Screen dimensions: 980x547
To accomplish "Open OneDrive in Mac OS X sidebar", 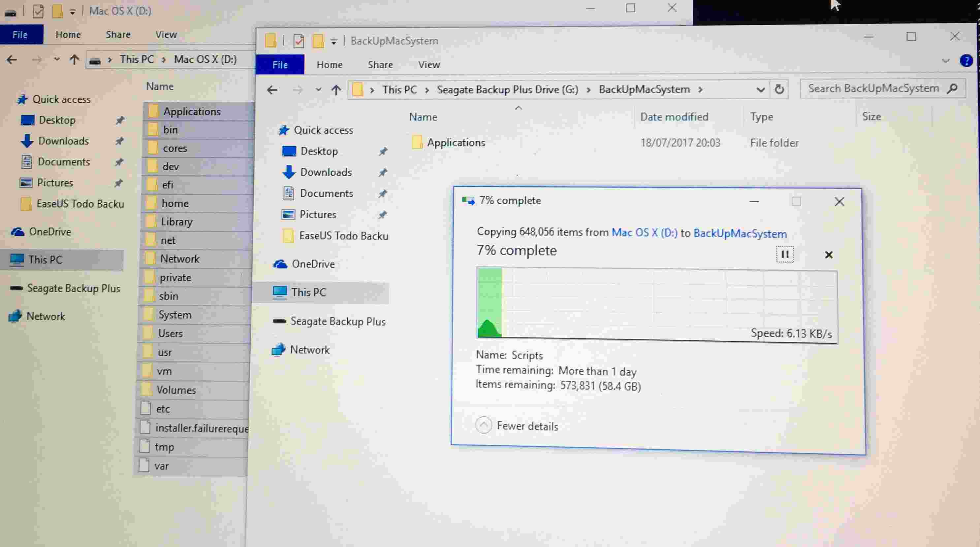I will [50, 232].
